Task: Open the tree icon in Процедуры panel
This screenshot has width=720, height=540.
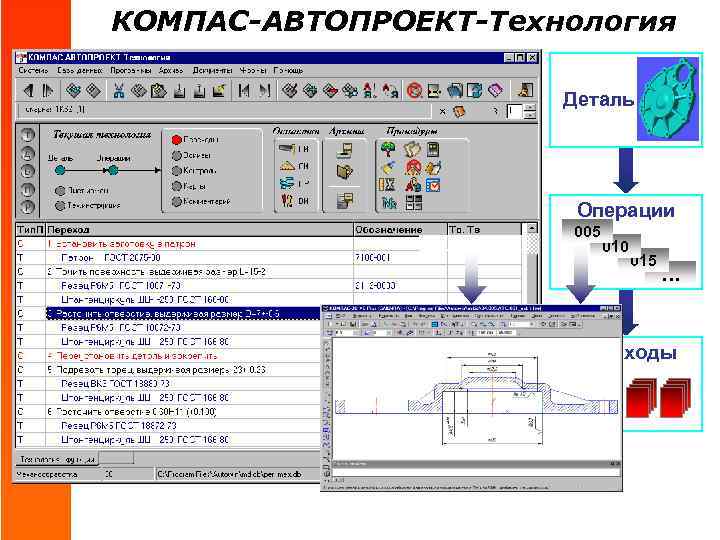Action: click(x=388, y=149)
